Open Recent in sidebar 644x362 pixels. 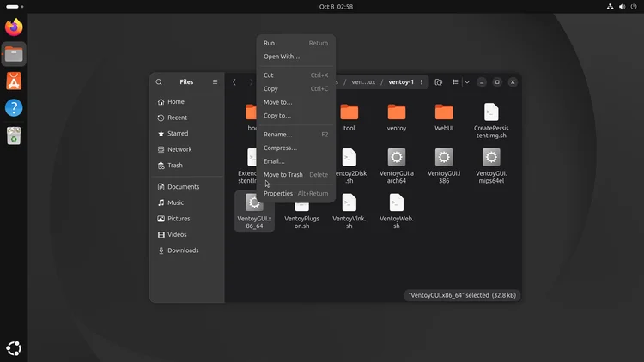coord(187,118)
